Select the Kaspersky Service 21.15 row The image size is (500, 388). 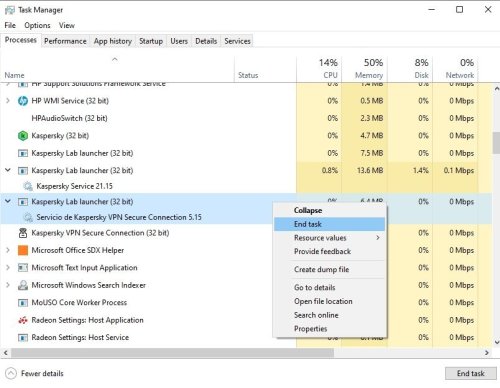[x=246, y=186]
